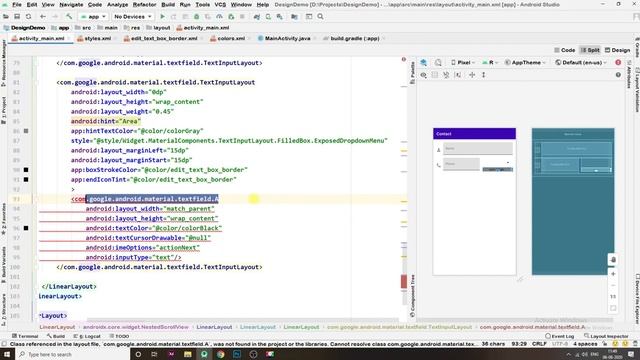Click Save All toolbar icon

[17, 17]
